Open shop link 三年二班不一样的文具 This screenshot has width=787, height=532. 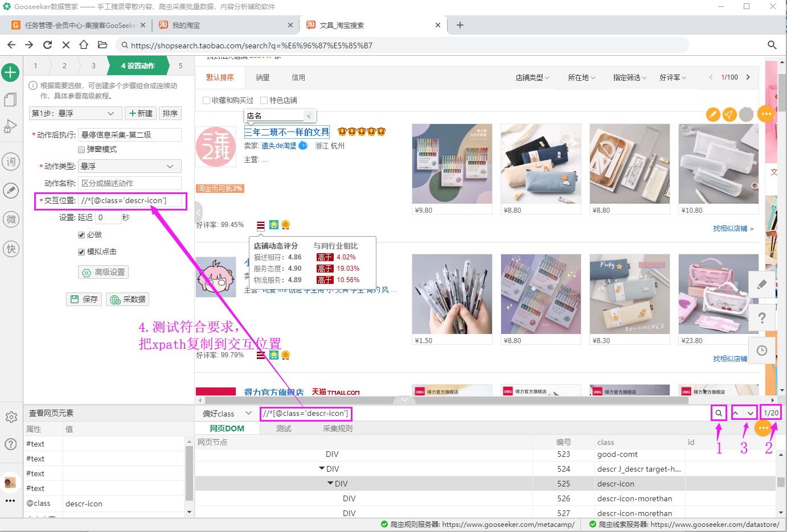click(x=287, y=132)
